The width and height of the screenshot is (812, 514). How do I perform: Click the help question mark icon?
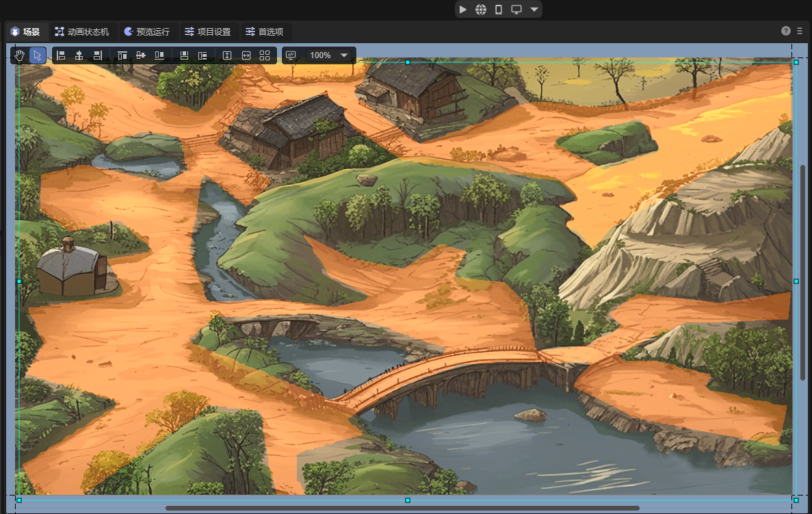pyautogui.click(x=786, y=31)
